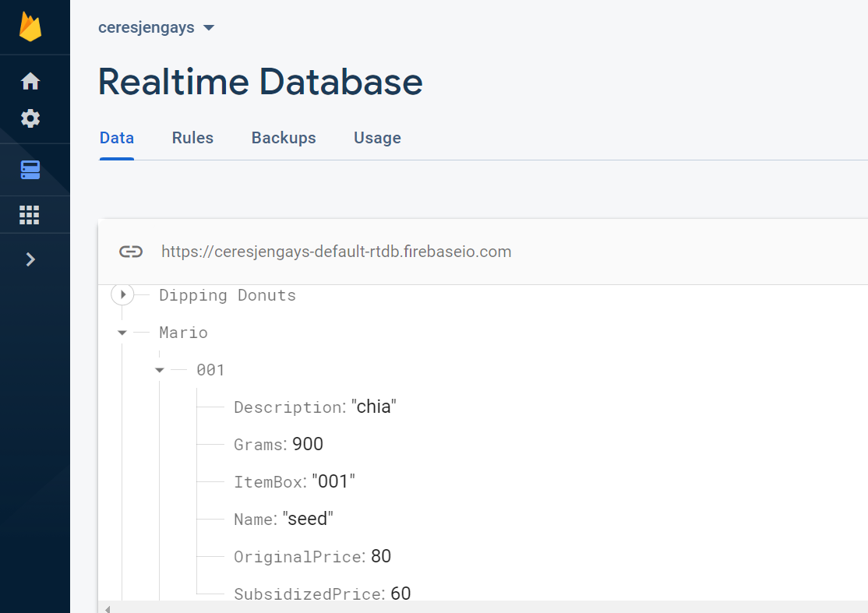Open the ceresjengays project dropdown
Viewport: 868px width, 613px height.
[x=156, y=28]
